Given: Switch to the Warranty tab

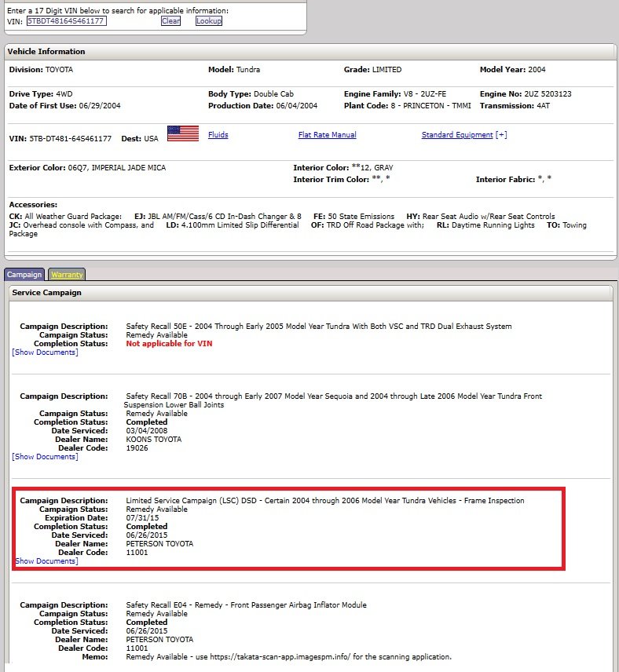Looking at the screenshot, I should tap(67, 274).
